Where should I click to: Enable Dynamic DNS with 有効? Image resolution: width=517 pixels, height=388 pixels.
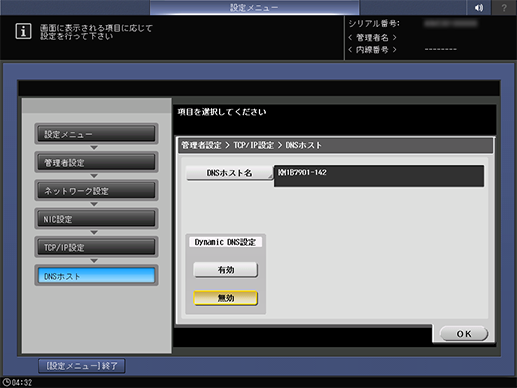pos(226,270)
